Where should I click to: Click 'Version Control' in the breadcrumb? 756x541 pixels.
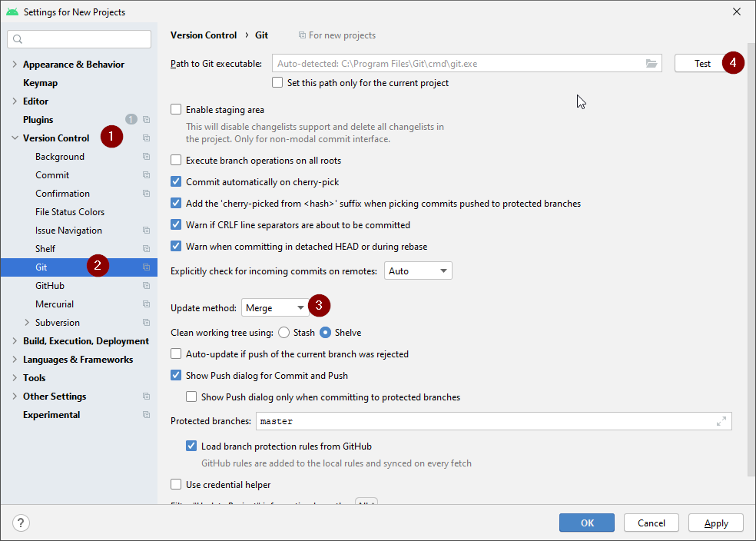[204, 35]
